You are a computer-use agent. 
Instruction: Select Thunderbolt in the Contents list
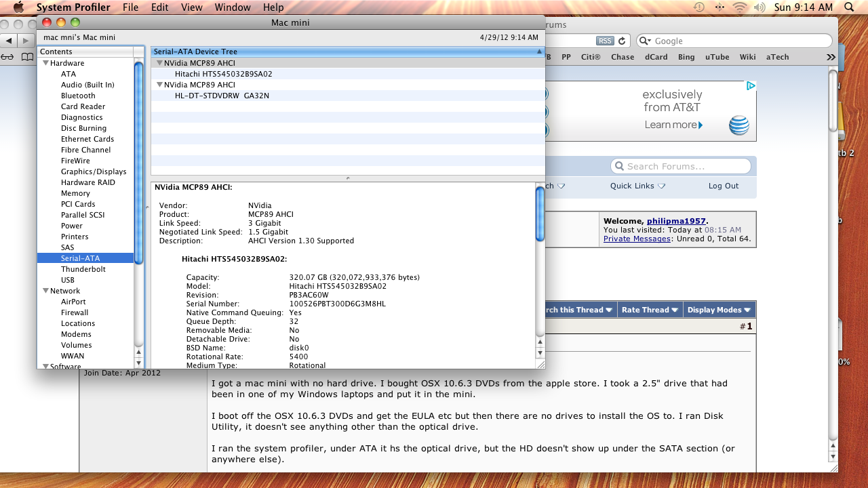point(83,269)
